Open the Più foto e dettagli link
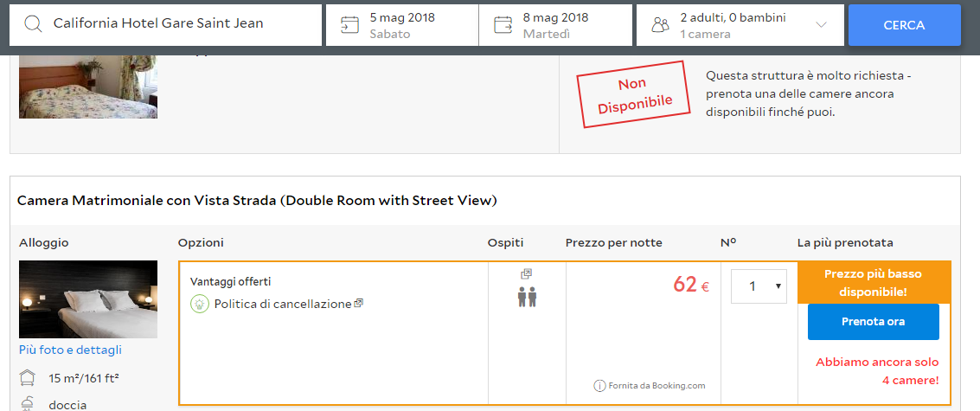The image size is (980, 411). tap(70, 350)
